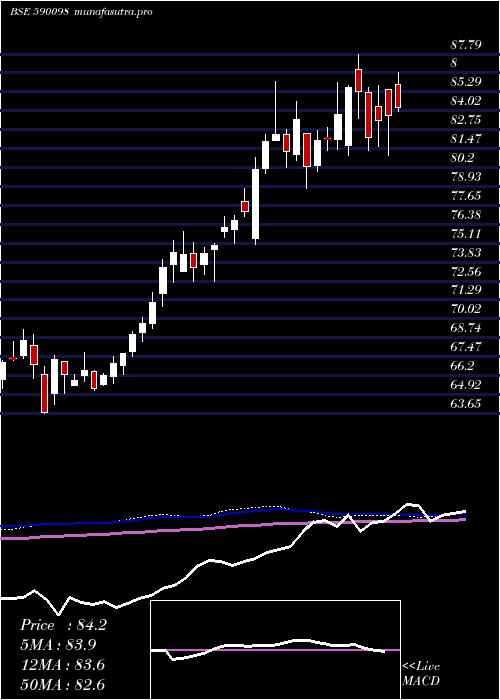Select the 81.47 price axis label

coord(466,139)
